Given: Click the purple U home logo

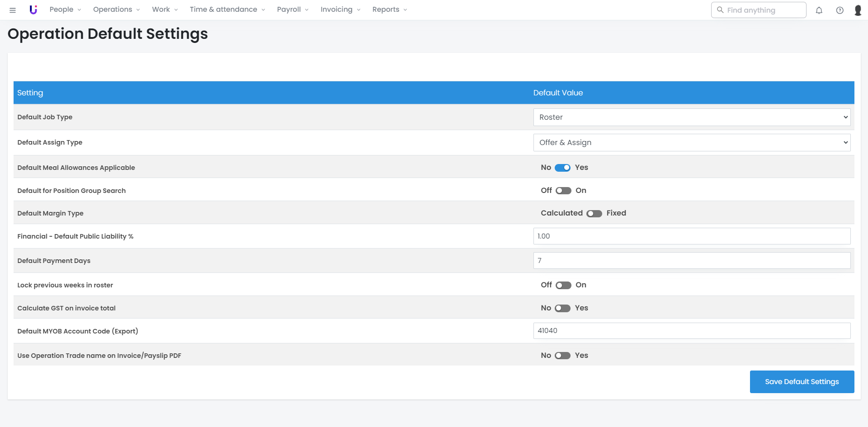Looking at the screenshot, I should (33, 10).
